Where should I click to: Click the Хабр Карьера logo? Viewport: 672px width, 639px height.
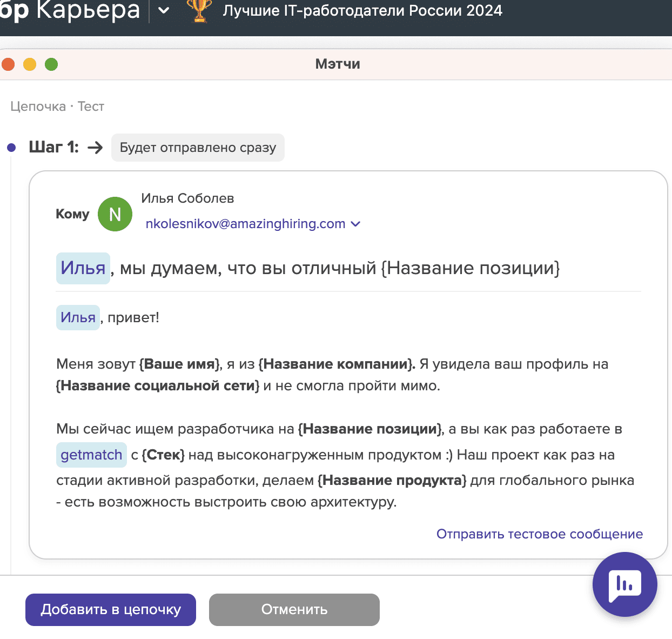point(70,11)
